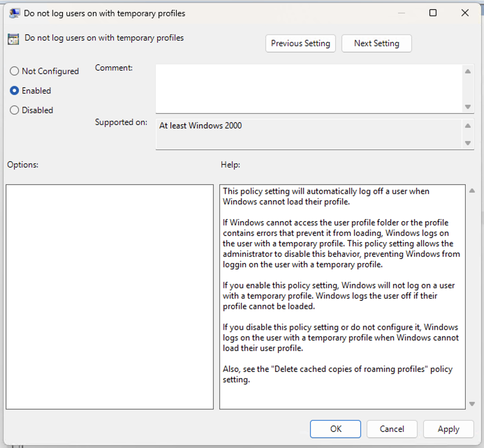Click the 'Comment:' label
The image size is (484, 448).
114,68
